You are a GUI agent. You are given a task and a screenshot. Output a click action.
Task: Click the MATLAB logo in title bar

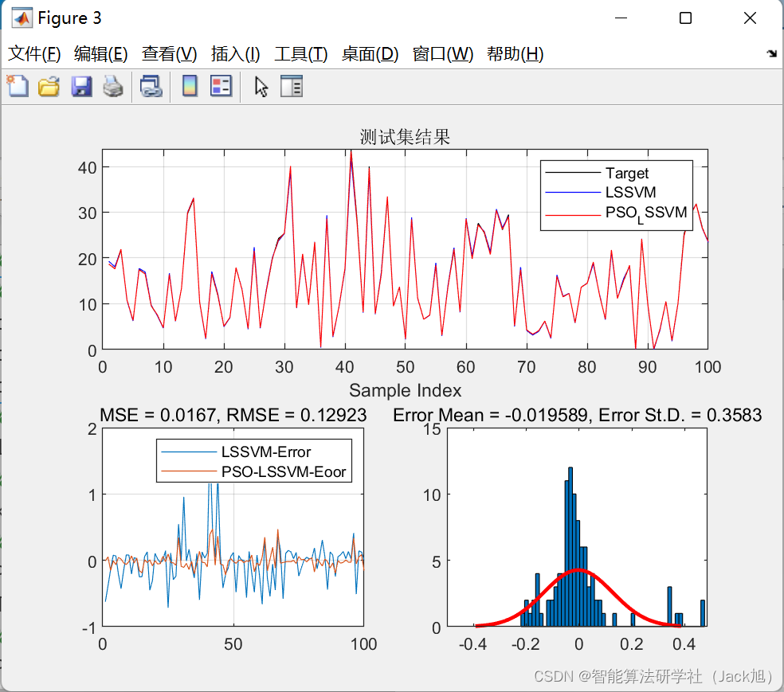(x=22, y=18)
